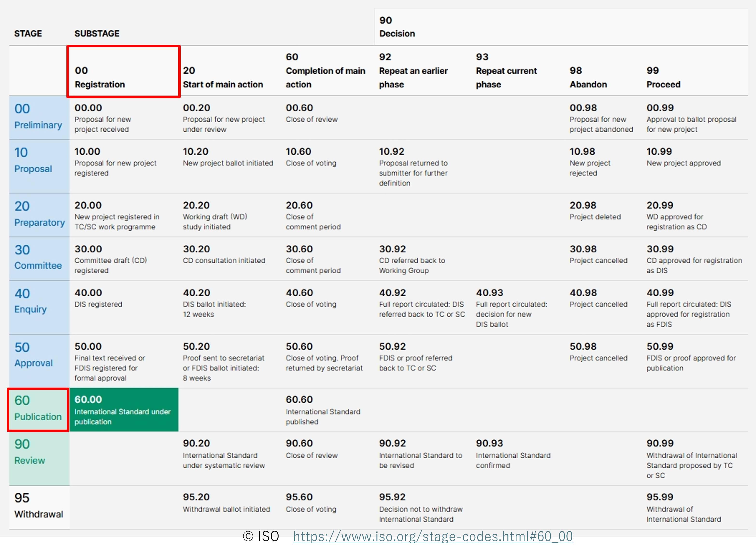Open the 30 Committee stage link
The height and width of the screenshot is (553, 756).
(x=38, y=258)
